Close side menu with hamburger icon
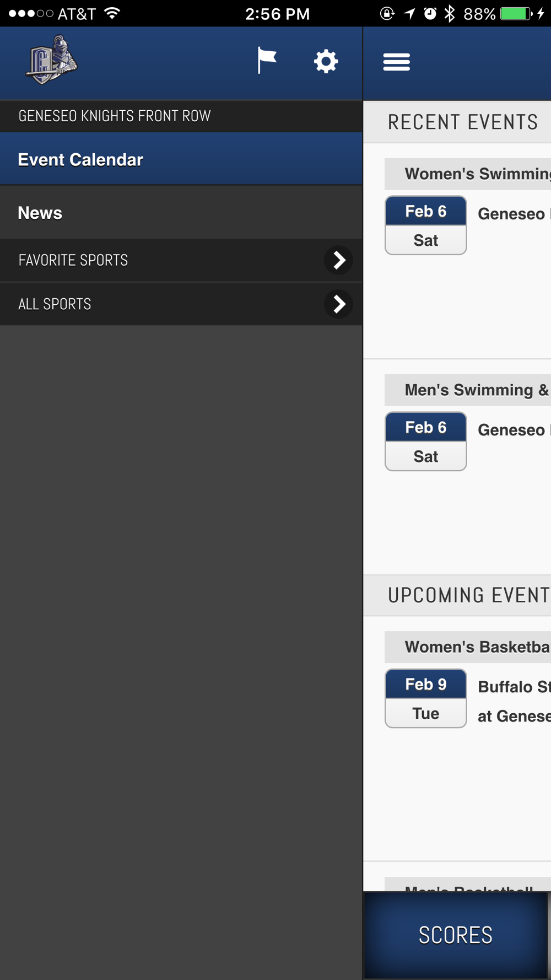551x980 pixels. coord(397,62)
